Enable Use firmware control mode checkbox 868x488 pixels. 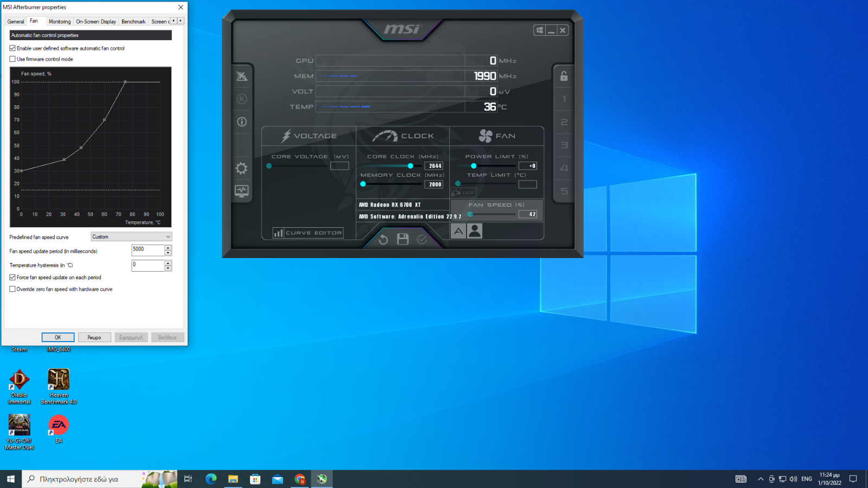[12, 59]
